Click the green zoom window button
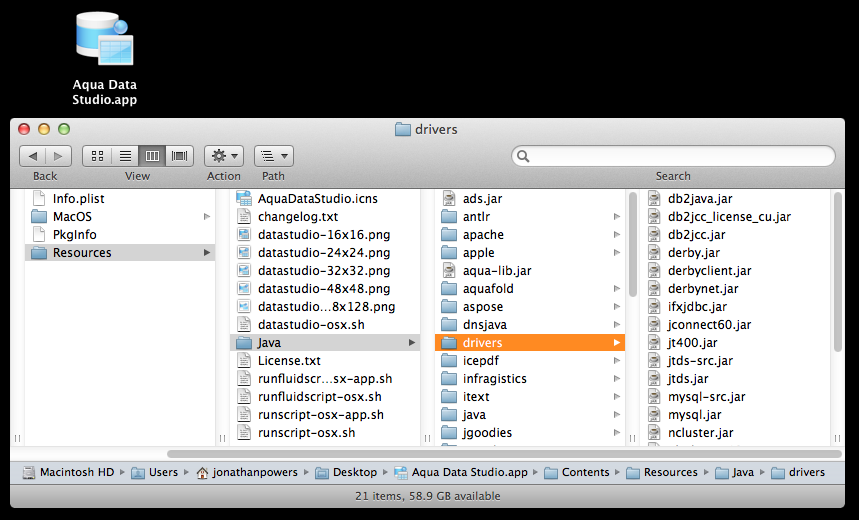The width and height of the screenshot is (859, 520). click(x=64, y=129)
